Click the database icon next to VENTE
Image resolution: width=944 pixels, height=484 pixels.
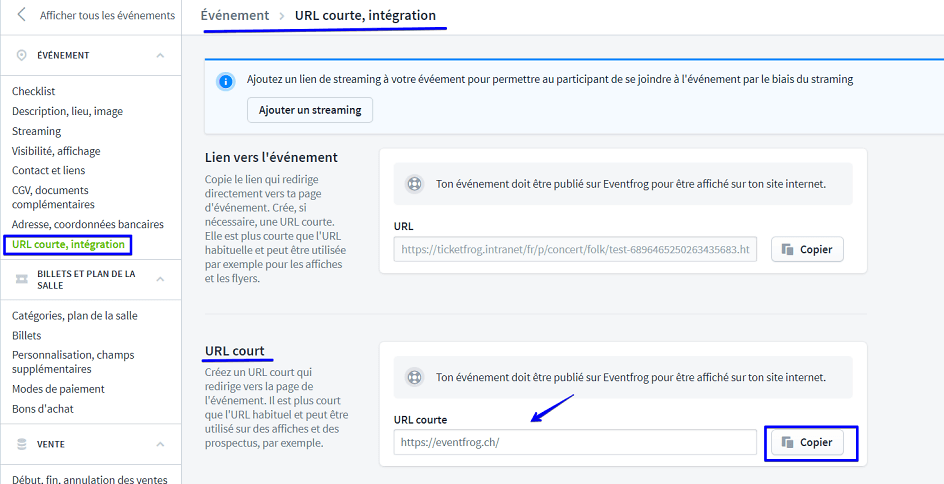22,444
